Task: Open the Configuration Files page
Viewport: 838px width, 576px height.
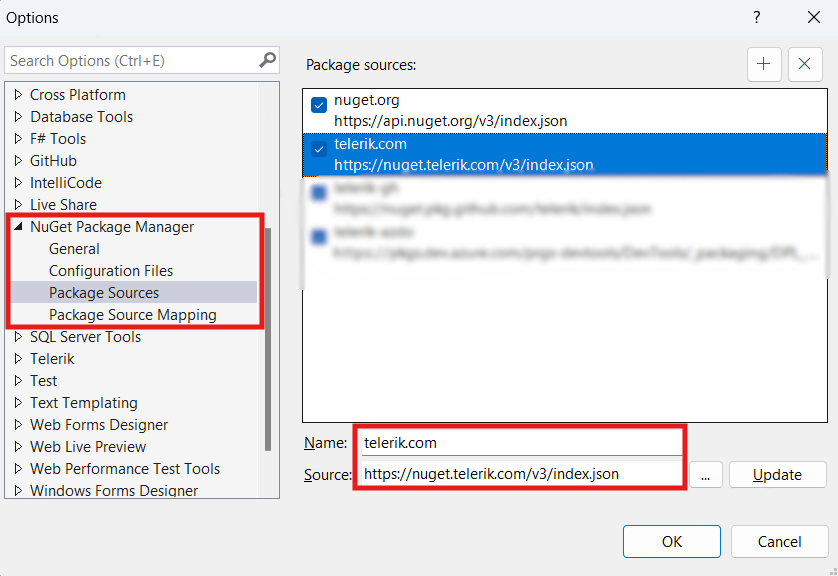Action: (111, 271)
